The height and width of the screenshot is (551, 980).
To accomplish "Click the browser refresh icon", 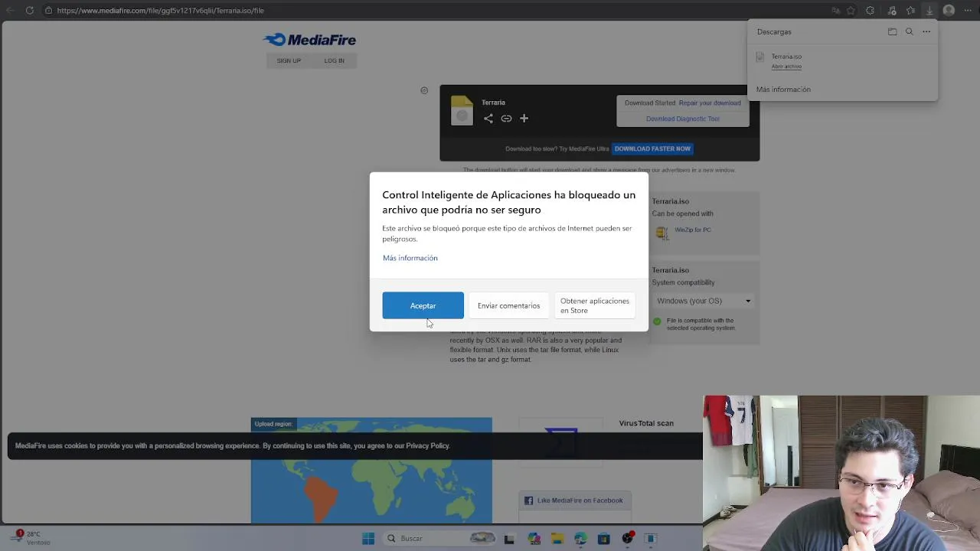I will coord(29,11).
